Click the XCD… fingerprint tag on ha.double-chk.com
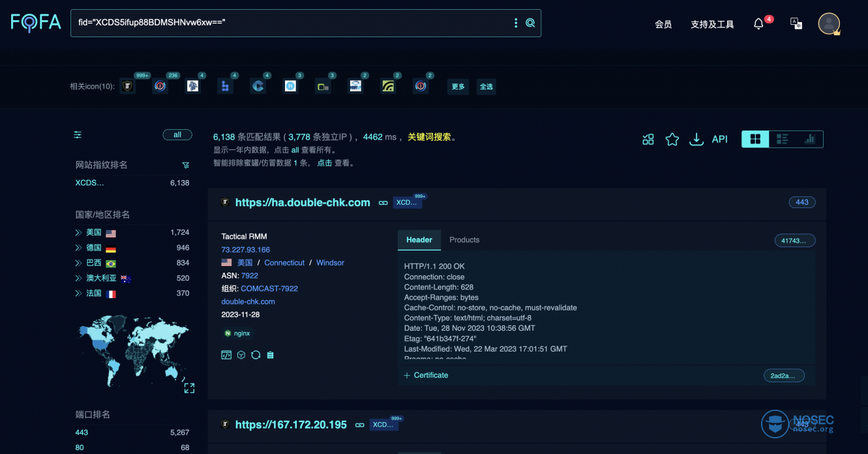 407,203
